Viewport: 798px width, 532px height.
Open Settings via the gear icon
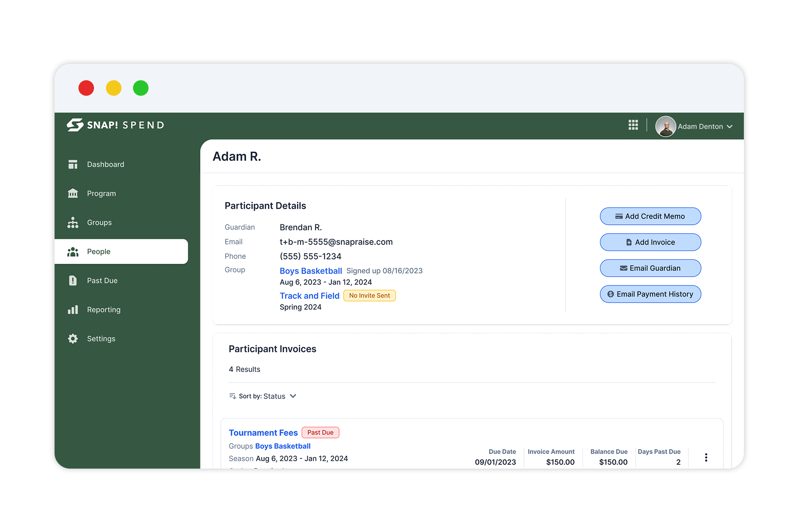(73, 338)
